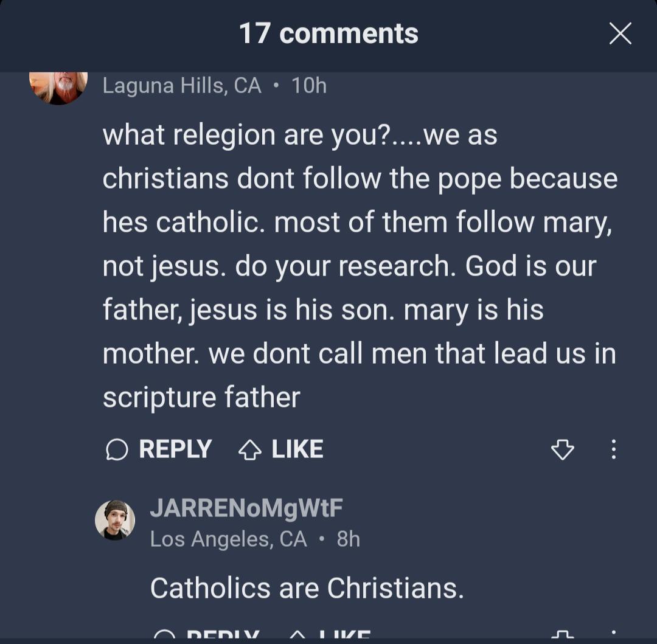This screenshot has height=644, width=657.
Task: Downvote the Laguna Hills comment
Action: pyautogui.click(x=562, y=450)
